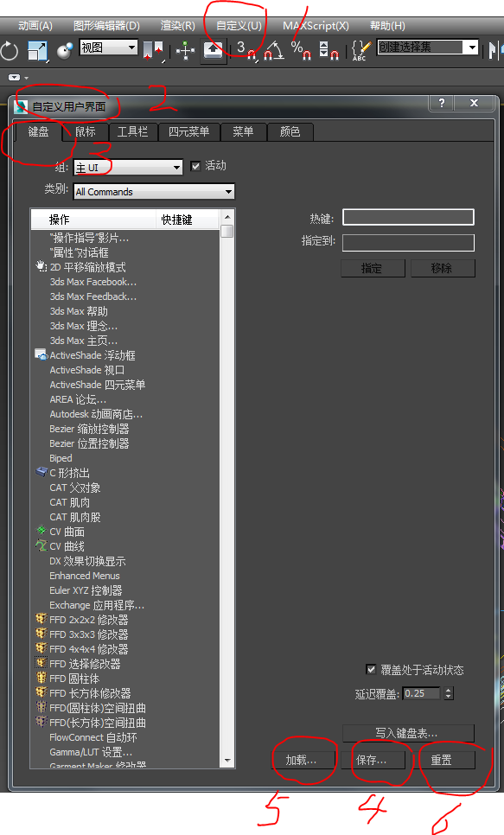The width and height of the screenshot is (504, 835).
Task: Click the CV Surface row icon
Action: pos(41,531)
